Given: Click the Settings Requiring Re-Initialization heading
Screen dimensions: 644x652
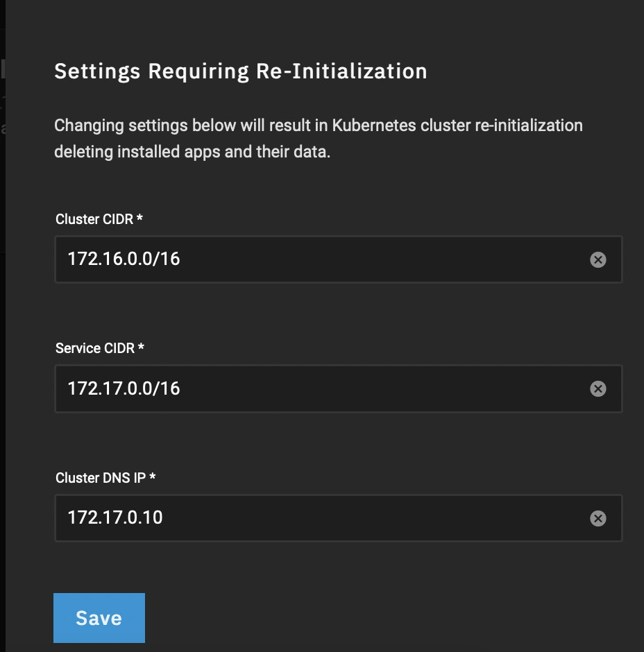Looking at the screenshot, I should tap(241, 71).
